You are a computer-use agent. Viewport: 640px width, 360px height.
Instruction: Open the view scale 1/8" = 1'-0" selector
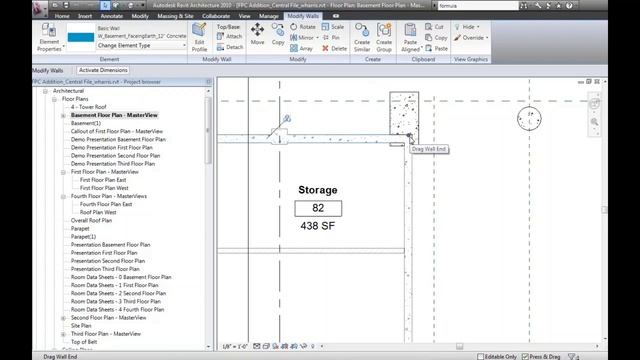pos(235,346)
